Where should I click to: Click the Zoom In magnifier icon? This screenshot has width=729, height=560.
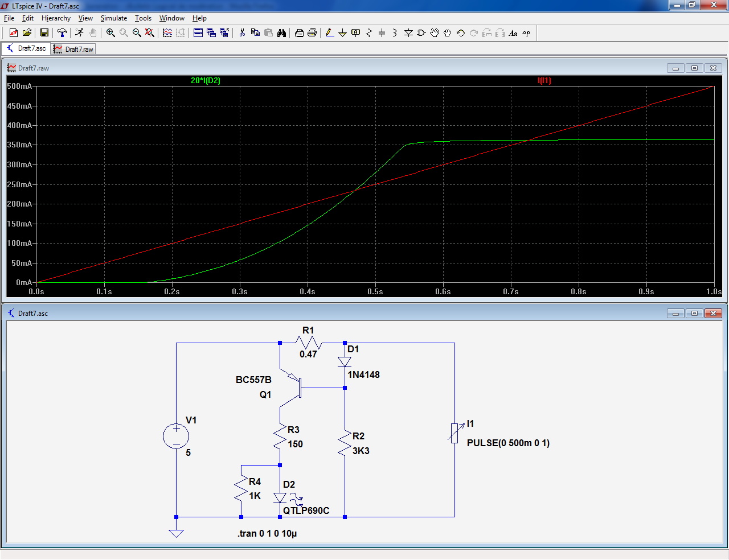[x=110, y=33]
